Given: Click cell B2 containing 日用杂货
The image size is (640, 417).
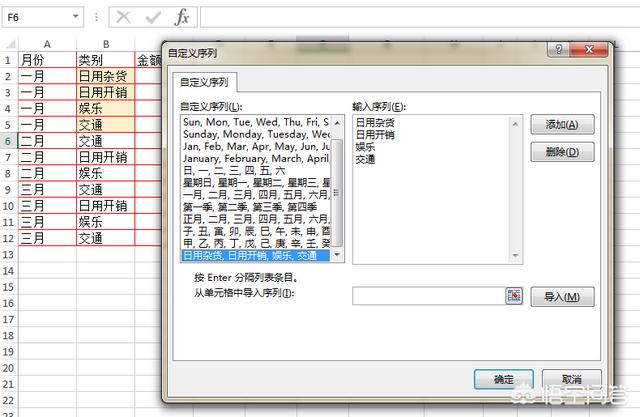Looking at the screenshot, I should coord(106,76).
